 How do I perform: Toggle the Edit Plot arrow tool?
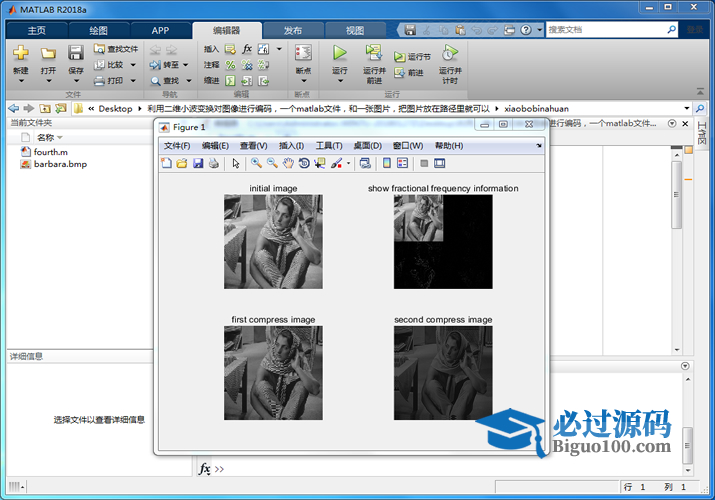tap(236, 163)
